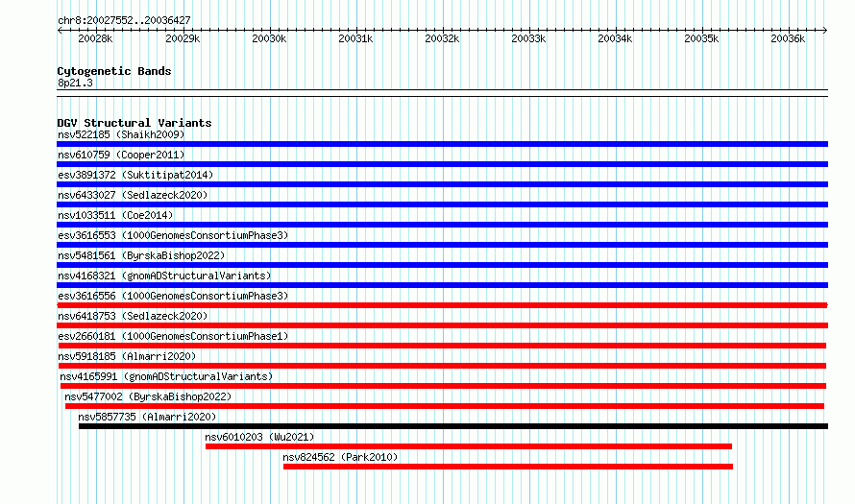Open nsv4165991 (gnomADStructuralVariants) label
855x504 pixels.
pos(166,376)
